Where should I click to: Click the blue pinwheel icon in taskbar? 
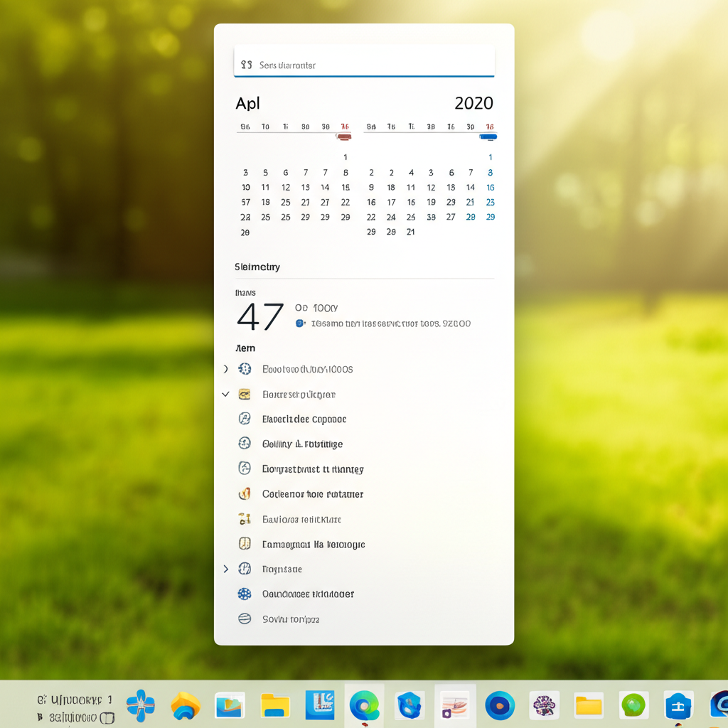click(x=141, y=705)
